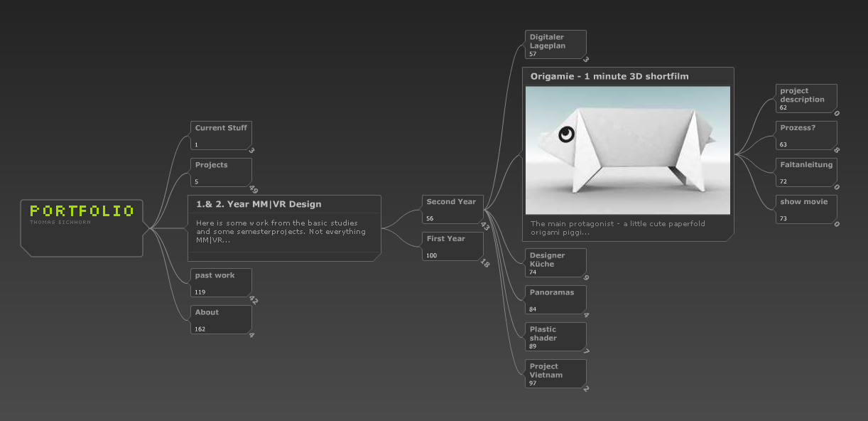868x421 pixels.
Task: Open the About node
Action: pyautogui.click(x=221, y=320)
